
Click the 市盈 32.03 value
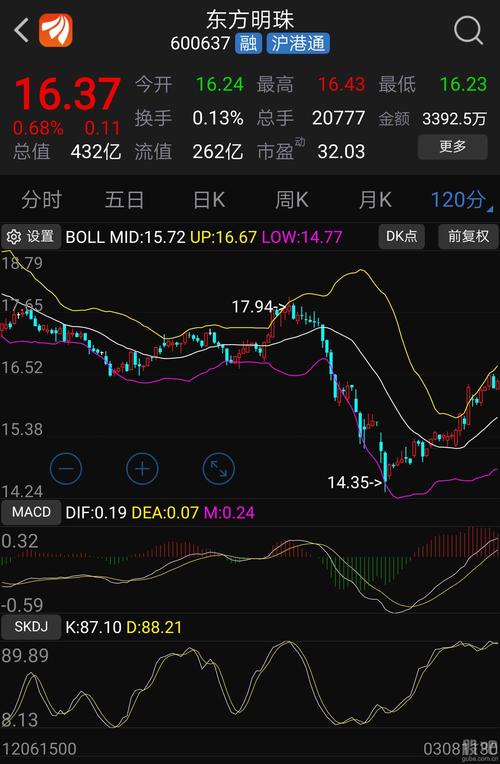click(341, 152)
